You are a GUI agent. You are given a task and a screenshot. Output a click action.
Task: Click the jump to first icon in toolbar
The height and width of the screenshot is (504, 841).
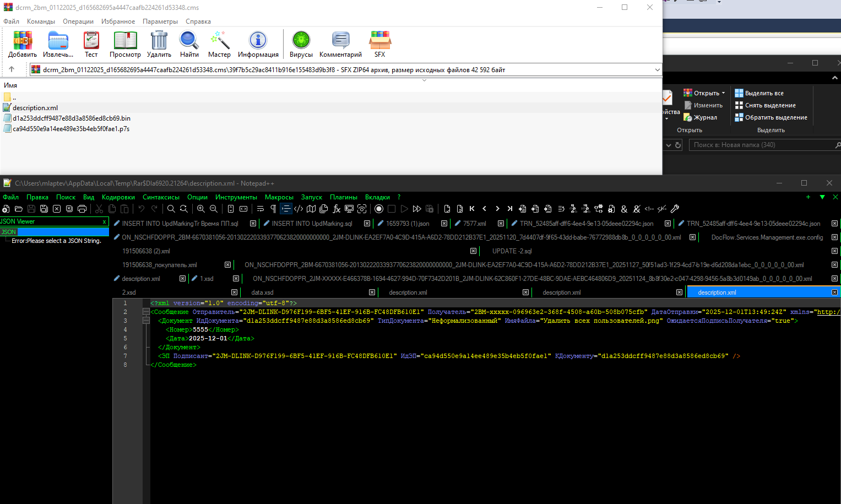[472, 209]
